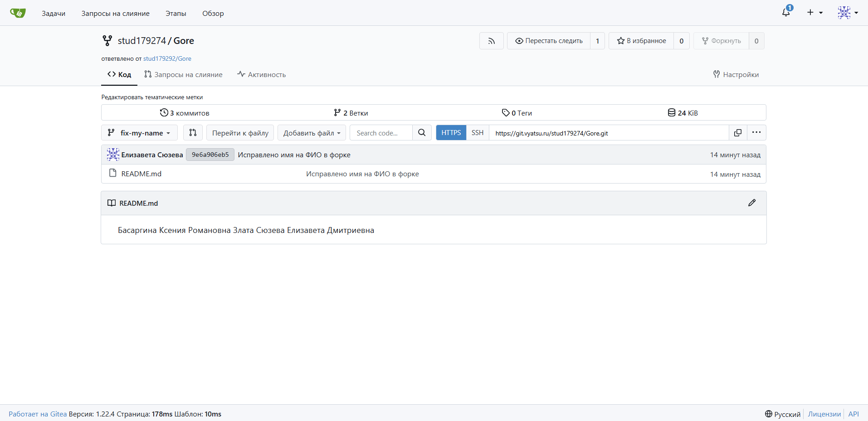The width and height of the screenshot is (868, 421).
Task: Copy the repository clone URL
Action: [738, 133]
